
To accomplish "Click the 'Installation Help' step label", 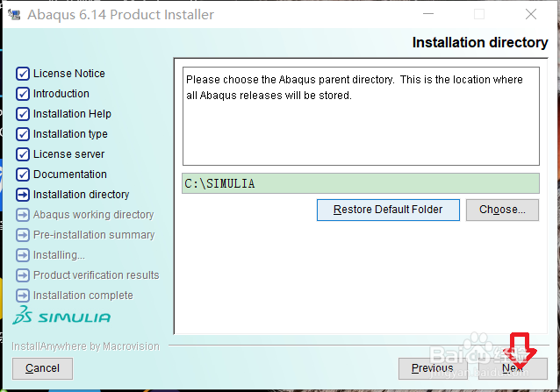I will tap(72, 114).
